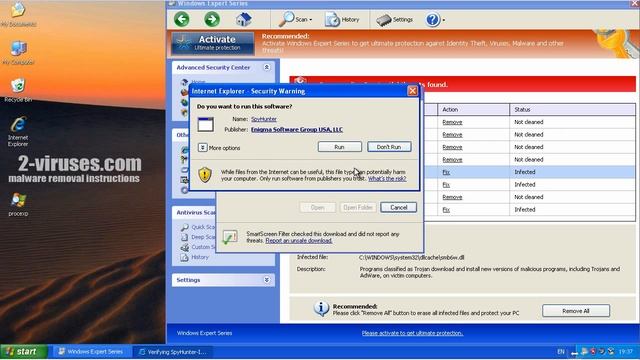Viewport: 640px width, 360px height.
Task: Select the highlighted Infected status cell
Action: (x=572, y=172)
